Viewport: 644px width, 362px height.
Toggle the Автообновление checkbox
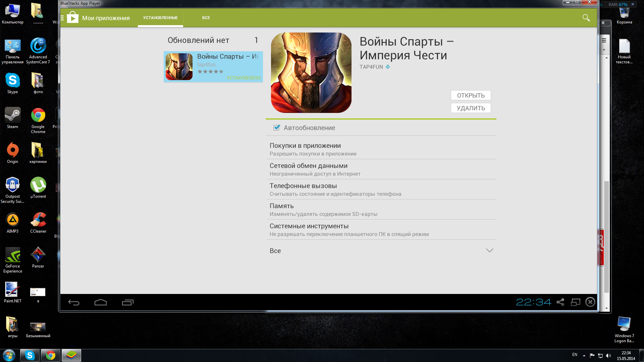click(x=277, y=127)
